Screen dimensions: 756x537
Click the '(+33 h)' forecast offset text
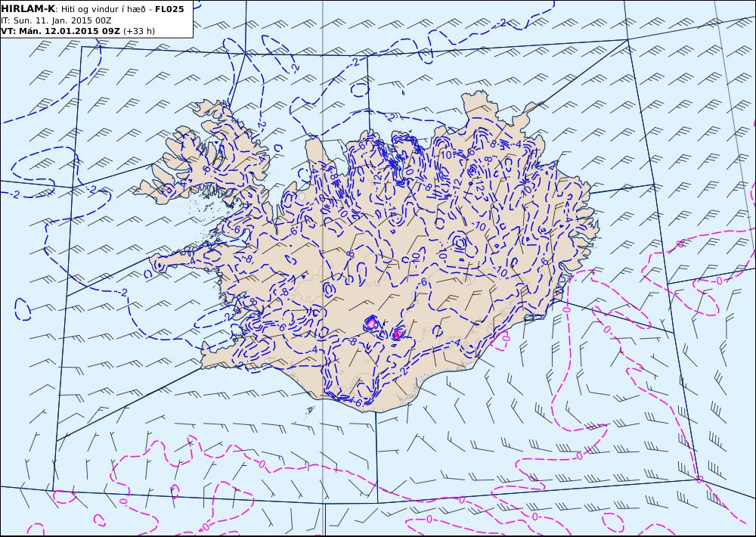click(139, 31)
